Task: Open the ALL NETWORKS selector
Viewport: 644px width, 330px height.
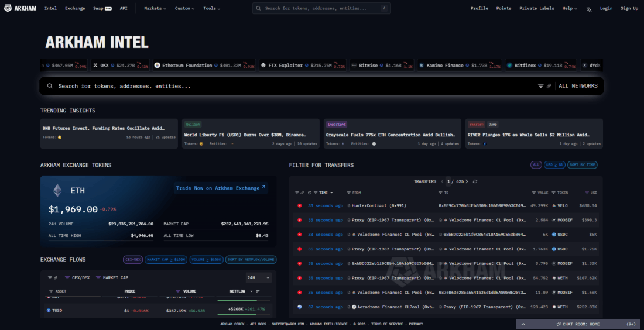Action: 578,86
